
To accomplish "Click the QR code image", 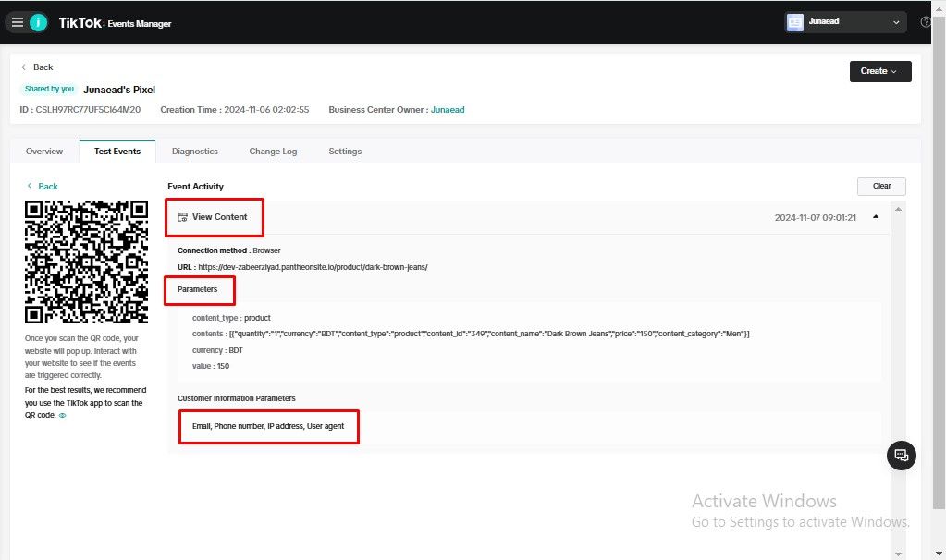I will click(x=86, y=262).
